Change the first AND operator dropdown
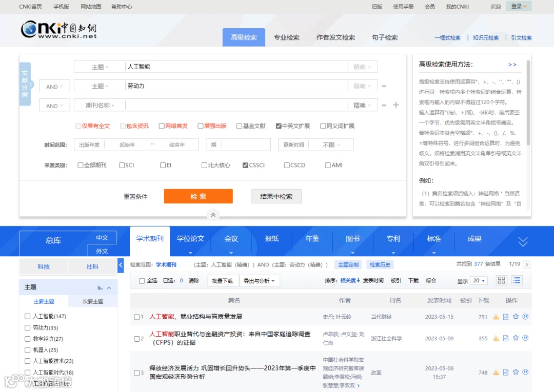Viewport: 554px width, 392px height. (54, 87)
